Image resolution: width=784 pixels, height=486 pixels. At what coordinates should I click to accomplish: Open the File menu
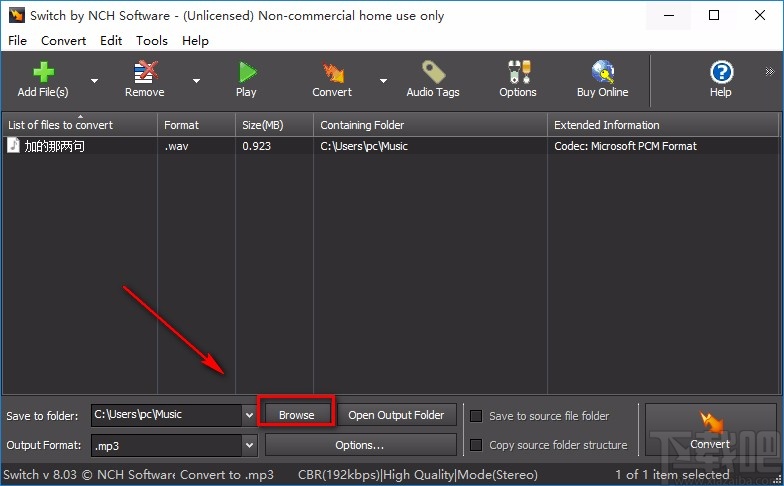tap(18, 40)
